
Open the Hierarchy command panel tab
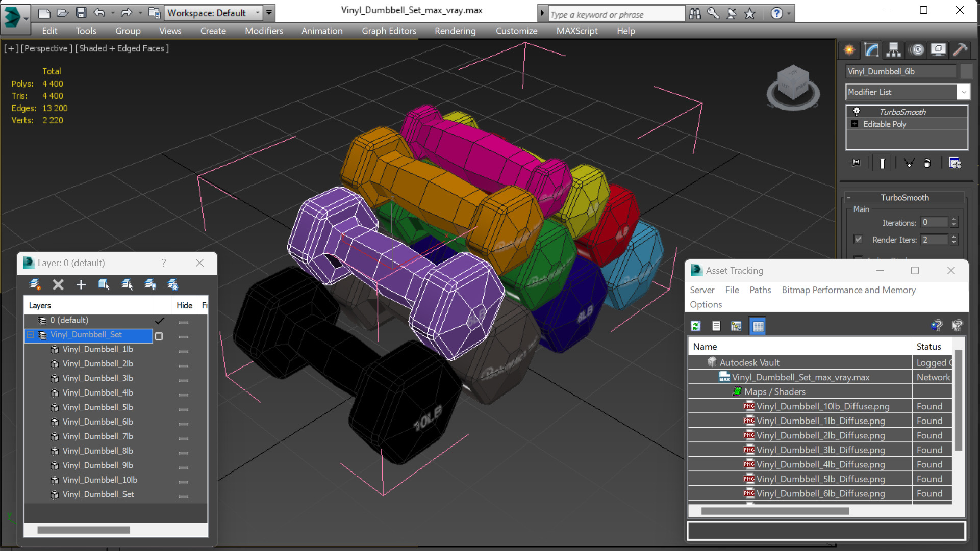(x=894, y=49)
